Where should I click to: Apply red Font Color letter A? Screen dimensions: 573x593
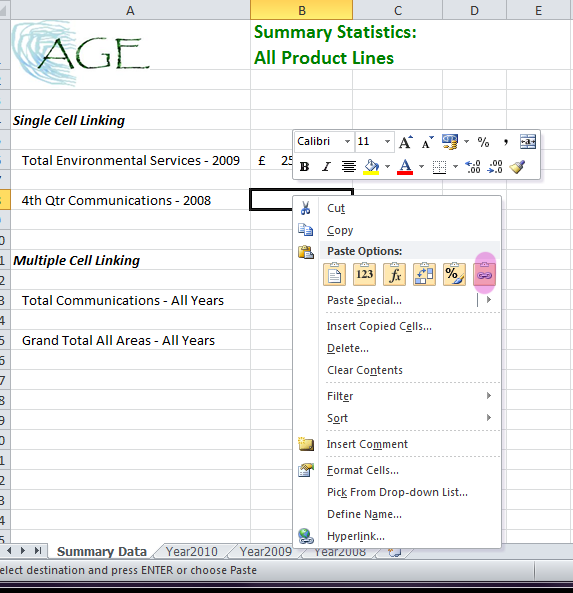(x=405, y=166)
